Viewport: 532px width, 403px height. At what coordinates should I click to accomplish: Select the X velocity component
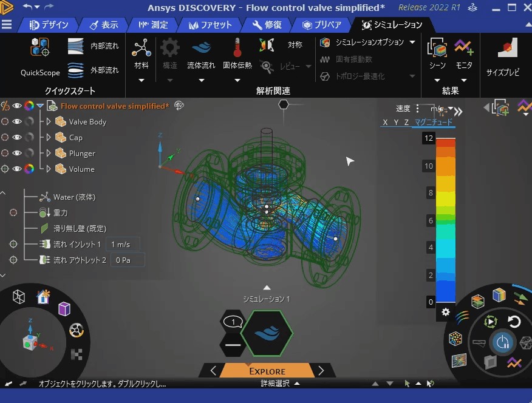(385, 122)
